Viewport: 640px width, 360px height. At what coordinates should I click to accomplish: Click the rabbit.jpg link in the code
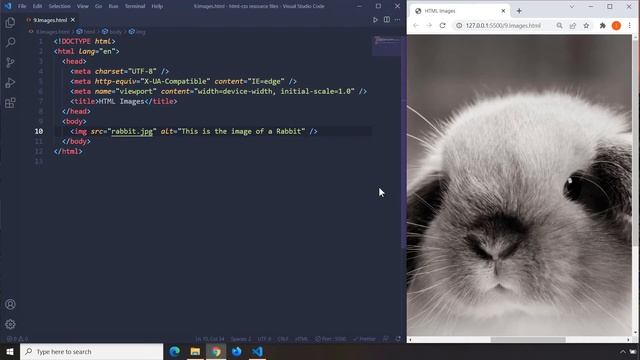coord(132,131)
